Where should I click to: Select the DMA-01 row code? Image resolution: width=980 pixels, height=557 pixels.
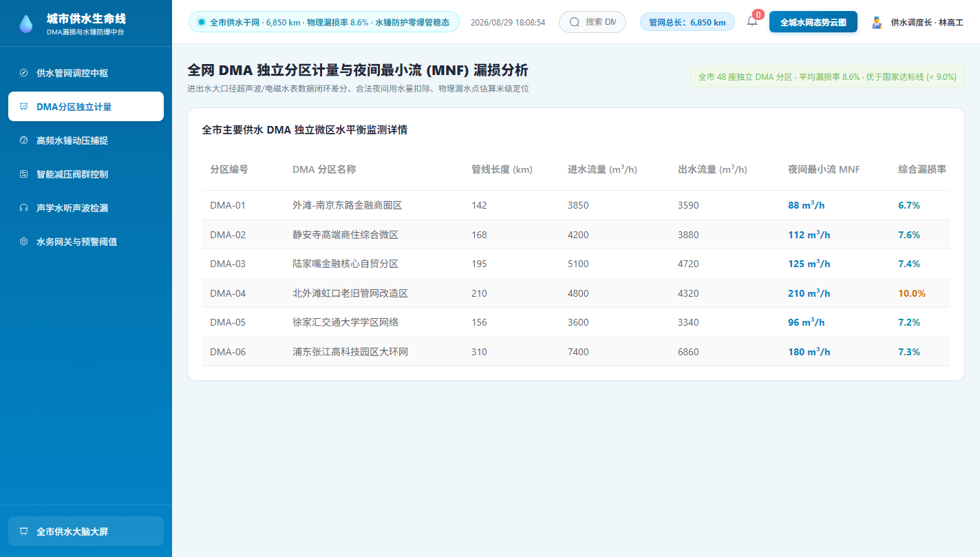point(228,205)
